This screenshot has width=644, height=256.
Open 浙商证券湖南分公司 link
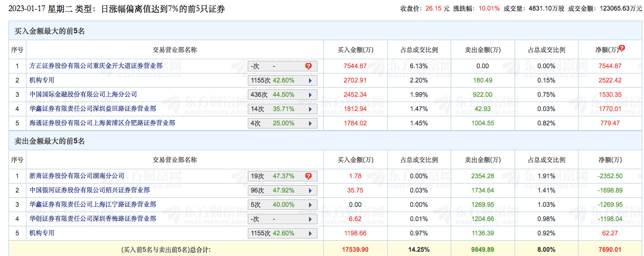click(x=77, y=176)
